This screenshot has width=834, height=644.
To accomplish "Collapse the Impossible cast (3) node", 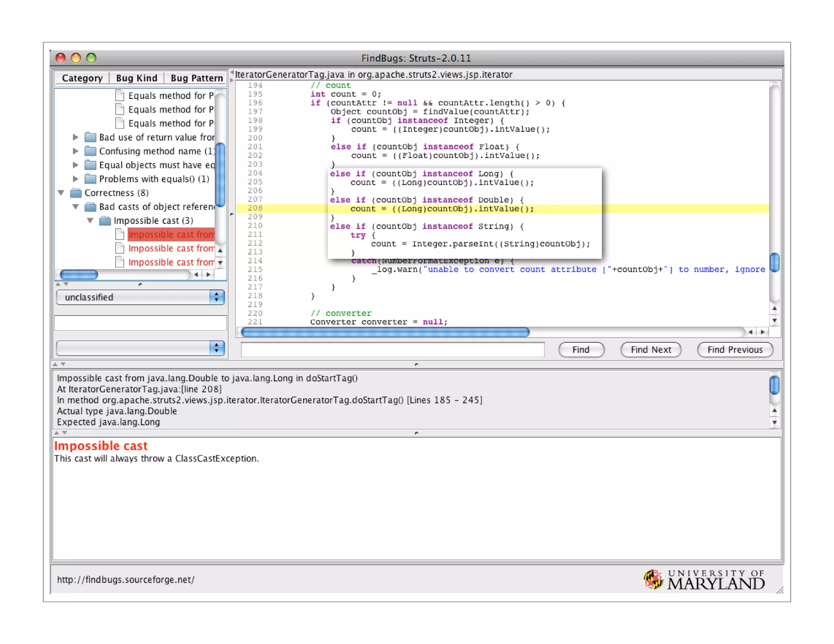I will point(90,221).
